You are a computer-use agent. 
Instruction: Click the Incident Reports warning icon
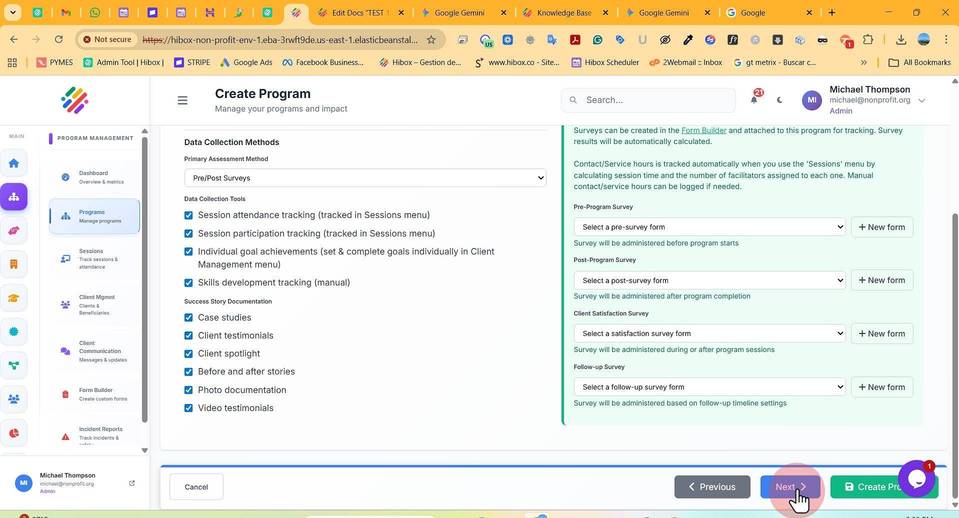pyautogui.click(x=65, y=437)
